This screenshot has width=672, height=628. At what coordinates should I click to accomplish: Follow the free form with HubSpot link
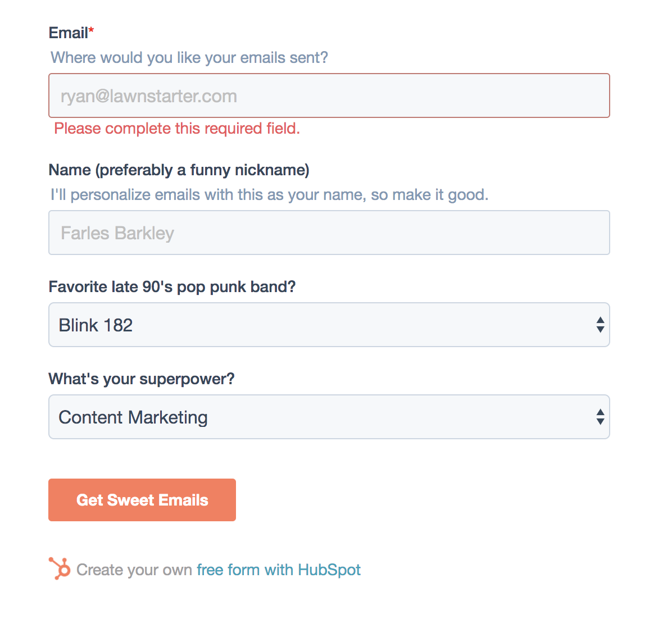[278, 570]
